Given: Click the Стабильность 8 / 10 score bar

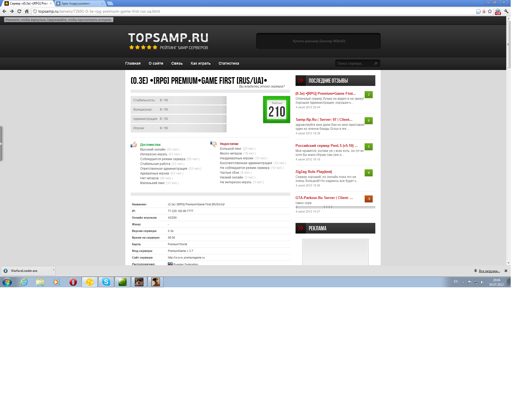Looking at the screenshot, I should pos(178,100).
